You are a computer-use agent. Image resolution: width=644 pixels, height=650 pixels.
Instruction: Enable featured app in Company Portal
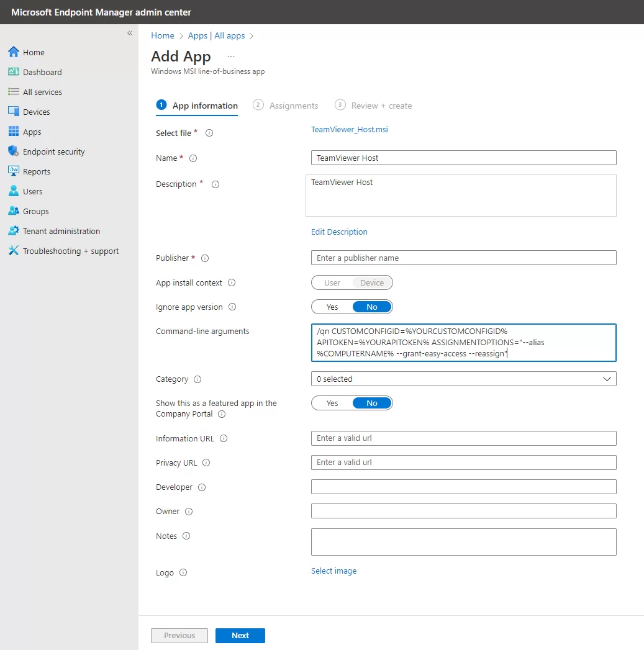click(x=332, y=403)
